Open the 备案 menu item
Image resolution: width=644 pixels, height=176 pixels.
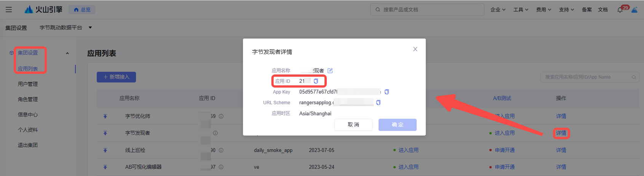587,10
